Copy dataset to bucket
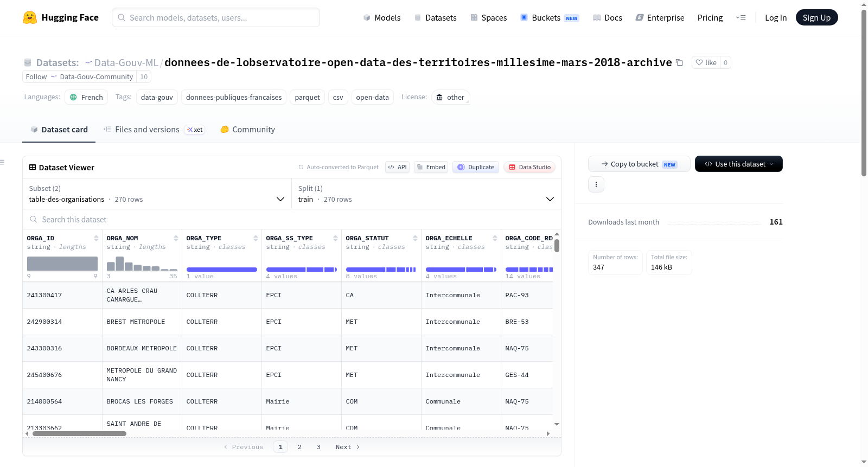The height and width of the screenshot is (467, 868). 639,164
